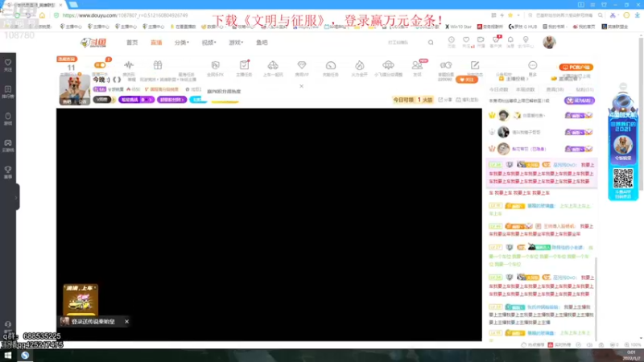Open third-ranked fan's avatar

[504, 149]
